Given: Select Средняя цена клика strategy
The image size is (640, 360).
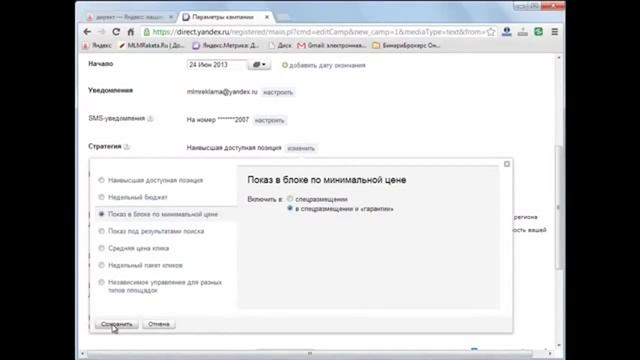Looking at the screenshot, I should click(101, 248).
